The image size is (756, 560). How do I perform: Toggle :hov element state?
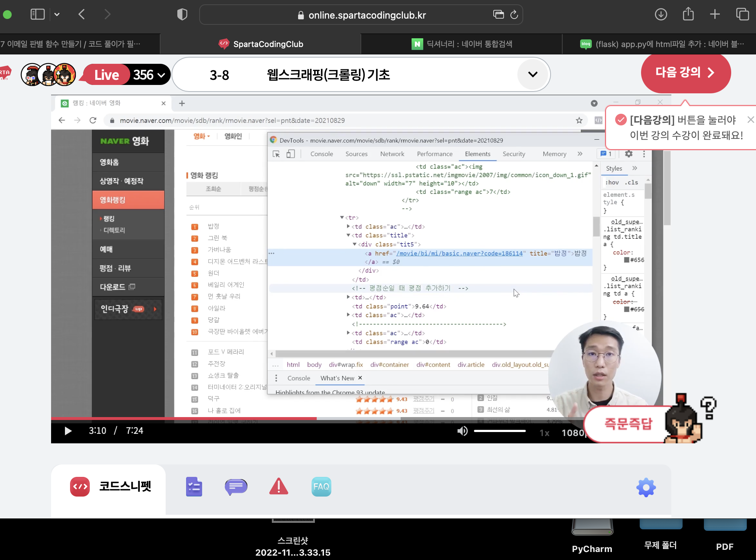612,182
